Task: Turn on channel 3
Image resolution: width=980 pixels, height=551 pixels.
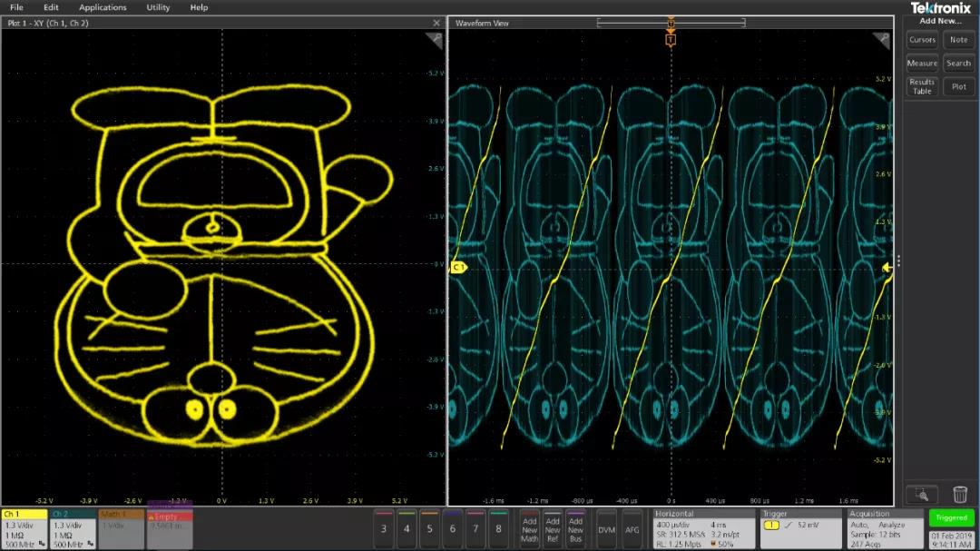Action: (x=384, y=529)
